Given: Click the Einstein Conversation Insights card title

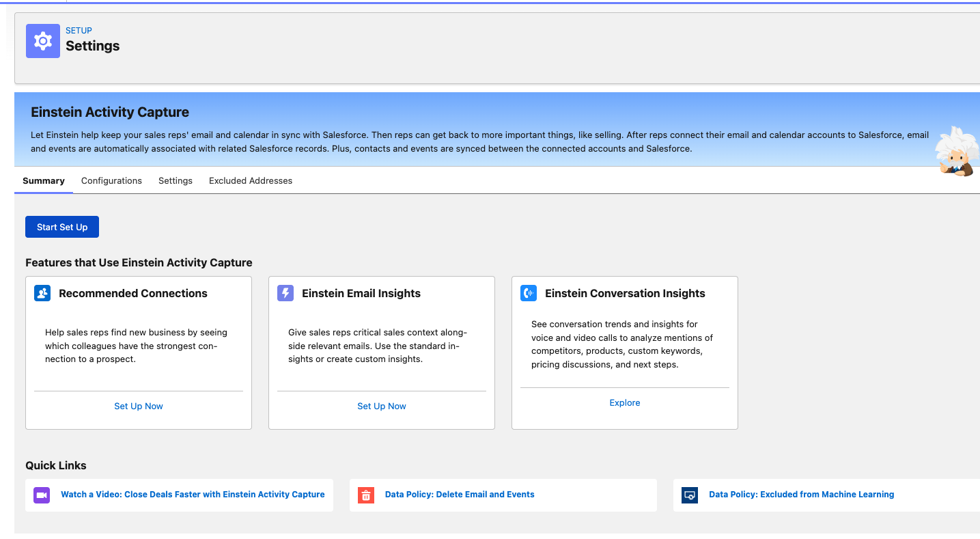Looking at the screenshot, I should [625, 293].
